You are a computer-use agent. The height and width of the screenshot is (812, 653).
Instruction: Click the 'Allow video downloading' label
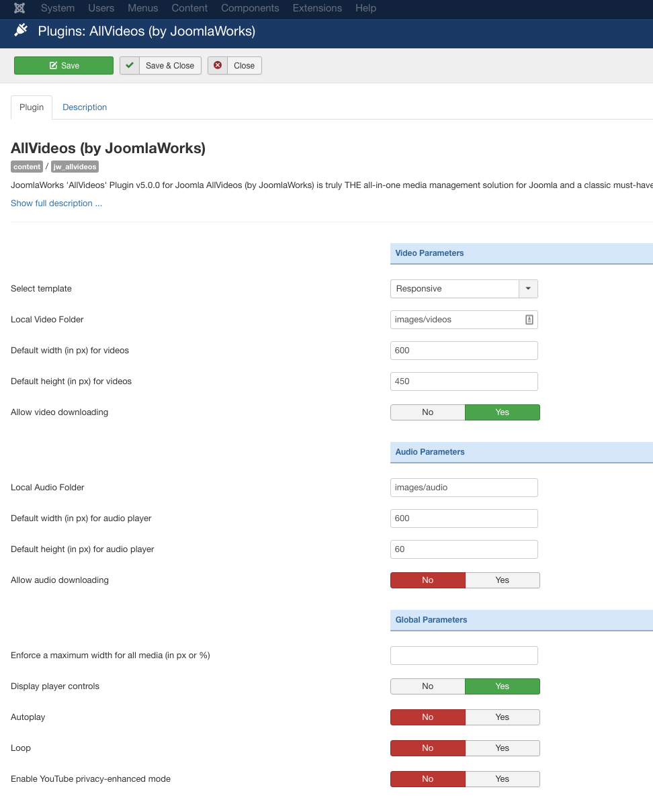click(x=59, y=412)
